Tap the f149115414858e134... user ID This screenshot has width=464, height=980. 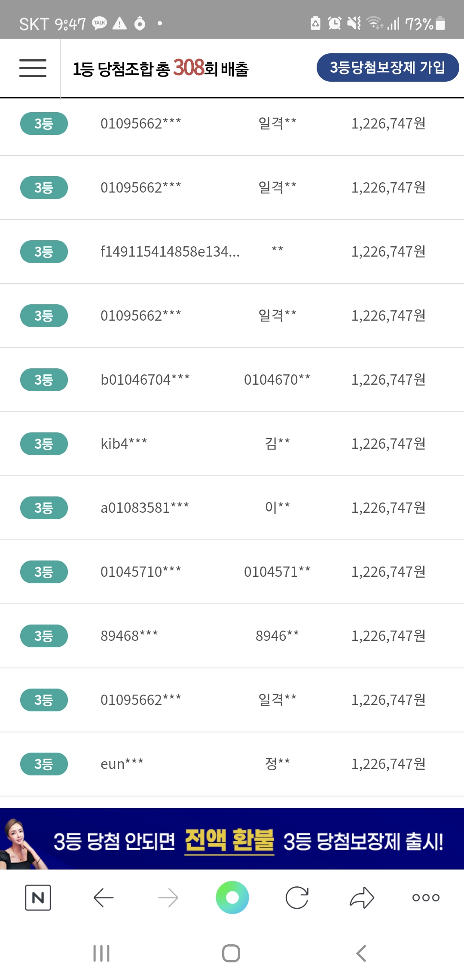(170, 252)
